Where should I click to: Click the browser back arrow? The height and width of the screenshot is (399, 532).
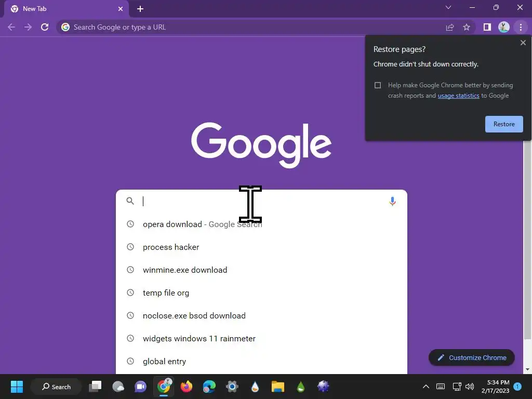click(x=11, y=27)
